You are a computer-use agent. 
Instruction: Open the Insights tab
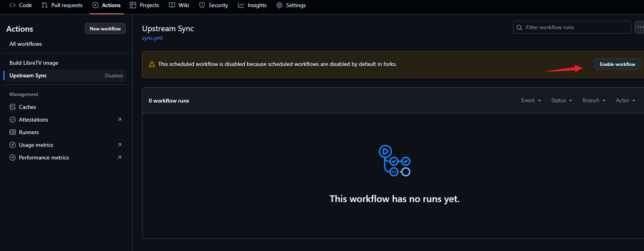tap(253, 5)
